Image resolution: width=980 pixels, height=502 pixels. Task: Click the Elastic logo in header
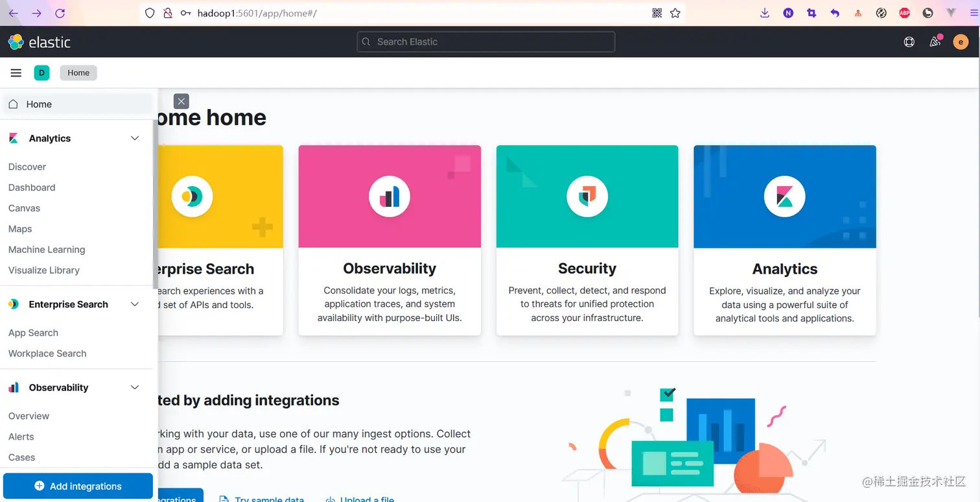click(x=39, y=42)
